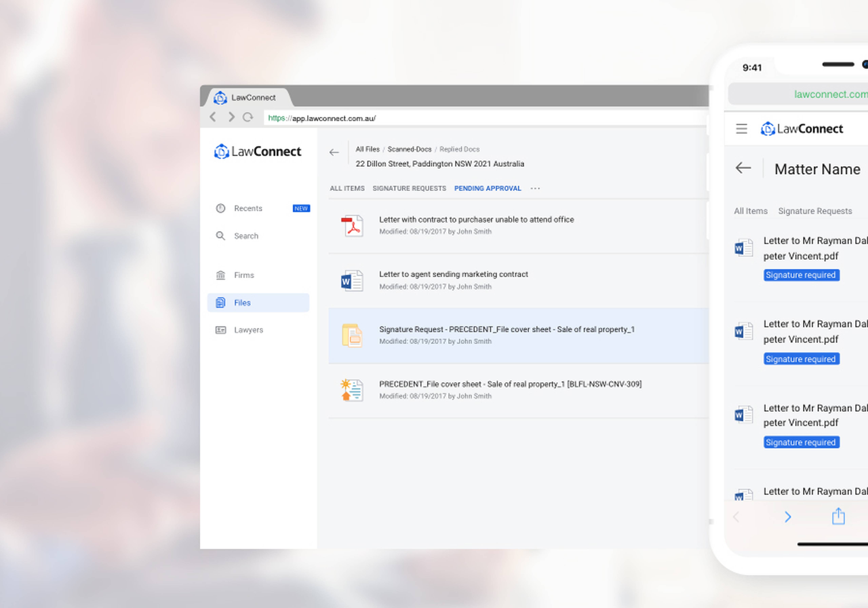The width and height of the screenshot is (868, 608).
Task: Tap phone browser forward chevron
Action: [788, 517]
